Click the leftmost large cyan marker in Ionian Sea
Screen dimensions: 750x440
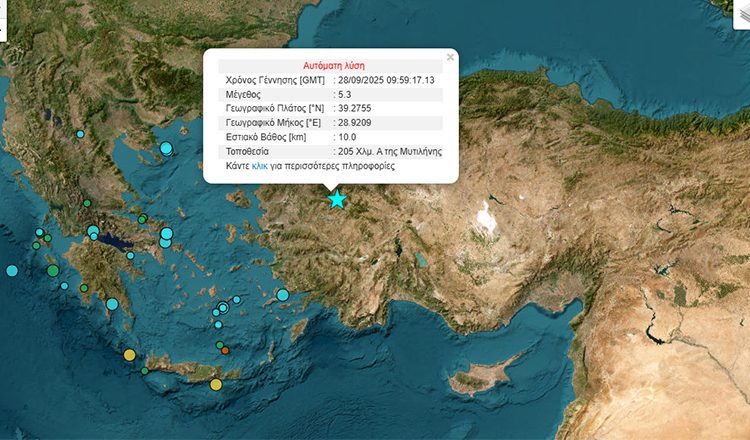(12, 270)
